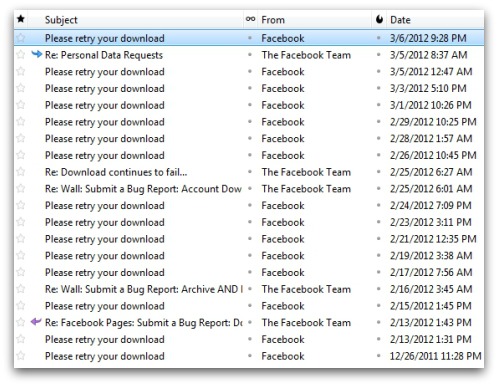Toggle junk dot for 3/6/2012 9:28 PM message
498x386 pixels.
coord(379,38)
